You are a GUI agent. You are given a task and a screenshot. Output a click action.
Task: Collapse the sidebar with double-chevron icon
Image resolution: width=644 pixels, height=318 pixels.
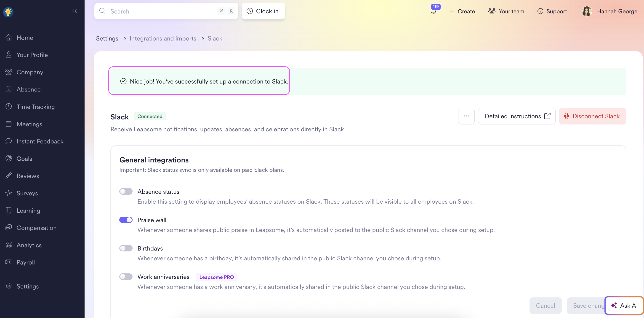(x=75, y=11)
